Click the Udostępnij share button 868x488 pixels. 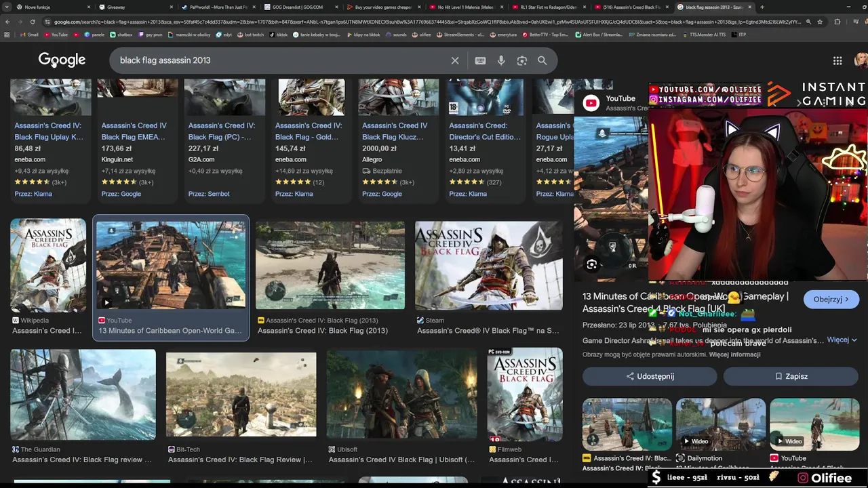click(x=650, y=376)
